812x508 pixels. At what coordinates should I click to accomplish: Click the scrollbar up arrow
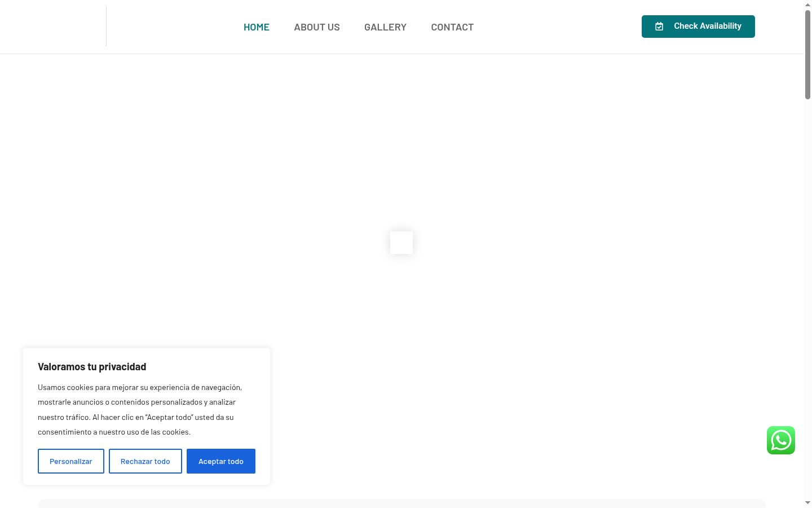[807, 4]
